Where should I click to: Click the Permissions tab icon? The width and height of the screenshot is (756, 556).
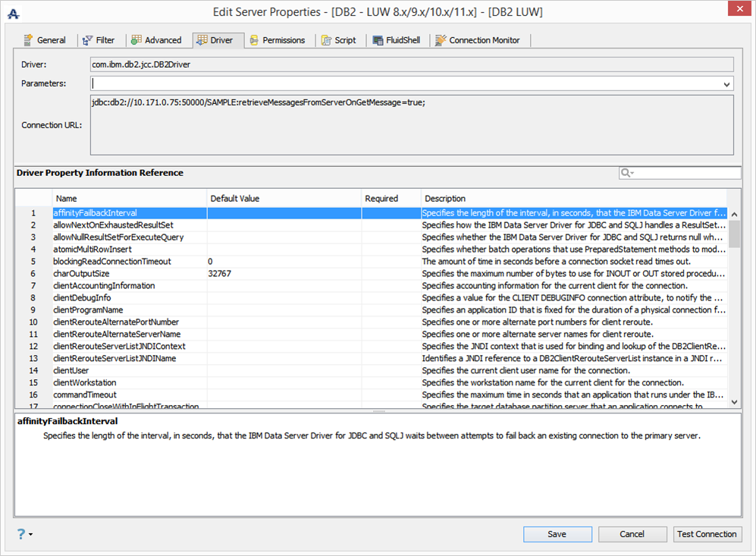point(254,40)
